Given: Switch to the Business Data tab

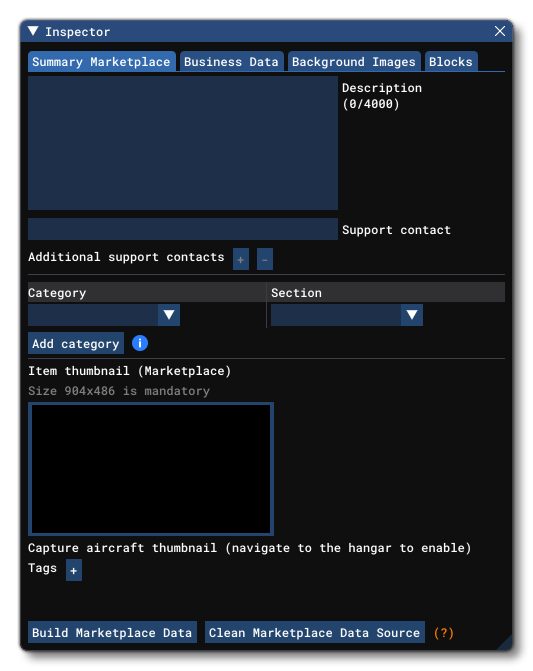Looking at the screenshot, I should pyautogui.click(x=231, y=62).
